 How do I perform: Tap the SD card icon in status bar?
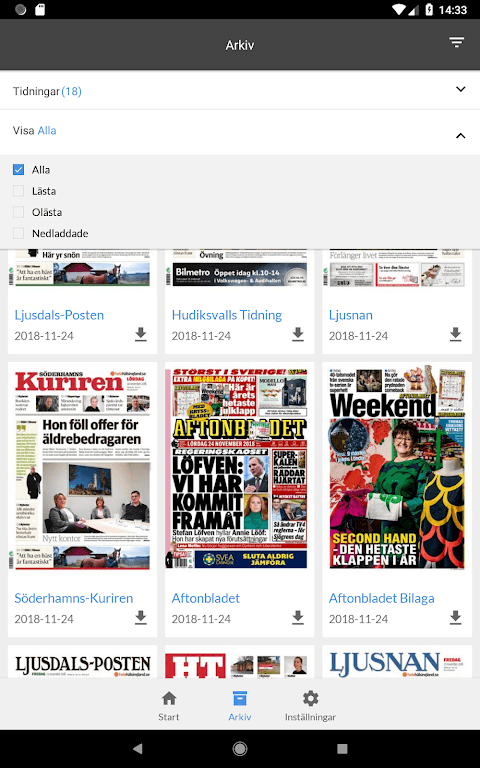pos(40,9)
